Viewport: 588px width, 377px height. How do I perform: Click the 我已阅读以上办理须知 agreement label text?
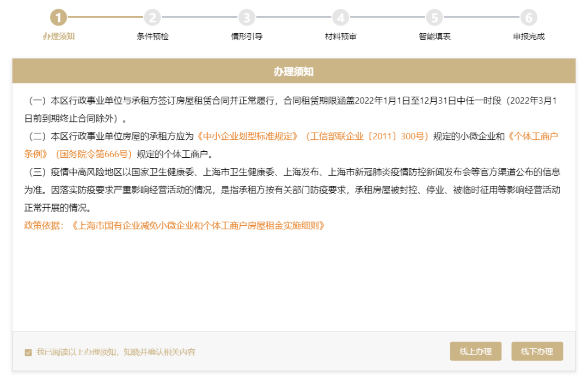coord(115,352)
